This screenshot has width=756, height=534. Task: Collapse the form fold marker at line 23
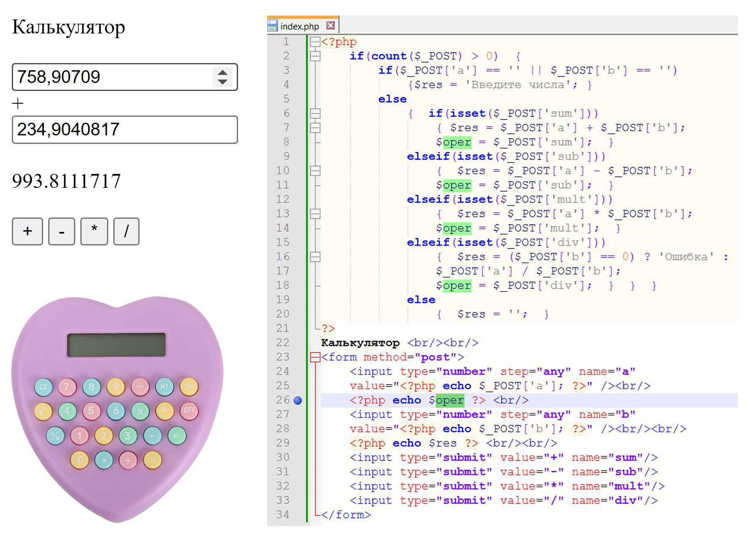click(315, 357)
